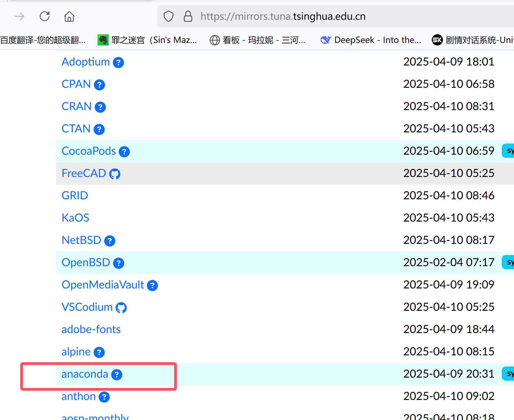This screenshot has width=514, height=420.
Task: Select timestamp 2025-04-10 09:02 for anthon
Action: pyautogui.click(x=449, y=396)
